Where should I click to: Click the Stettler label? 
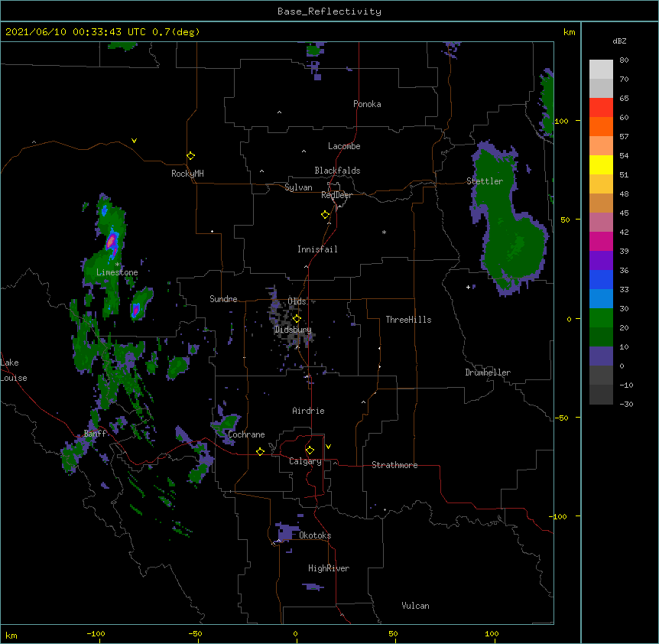coord(485,181)
